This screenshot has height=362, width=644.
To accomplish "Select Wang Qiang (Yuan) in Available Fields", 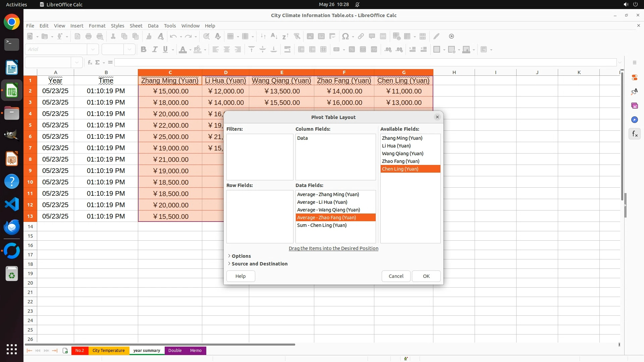I will [x=402, y=154].
